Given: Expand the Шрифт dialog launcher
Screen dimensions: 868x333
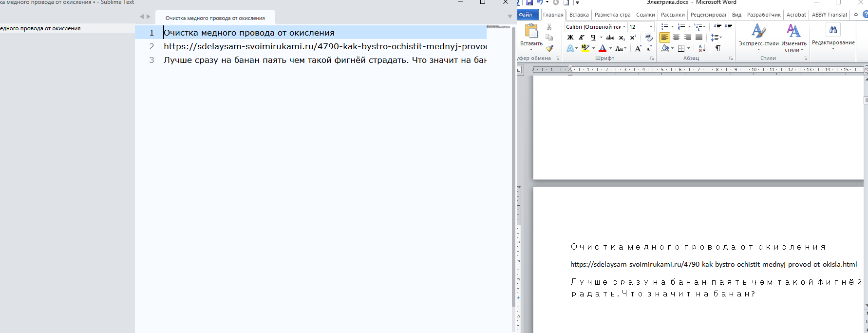Looking at the screenshot, I should click(652, 59).
